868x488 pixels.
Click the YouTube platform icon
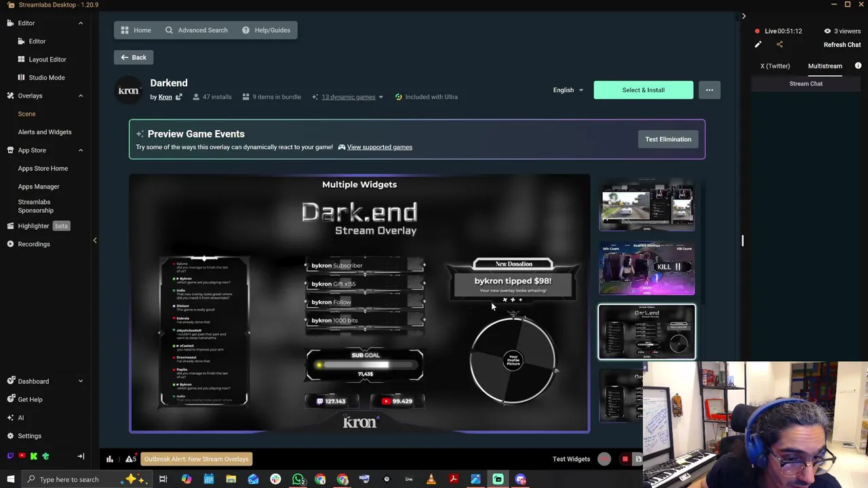point(22,456)
